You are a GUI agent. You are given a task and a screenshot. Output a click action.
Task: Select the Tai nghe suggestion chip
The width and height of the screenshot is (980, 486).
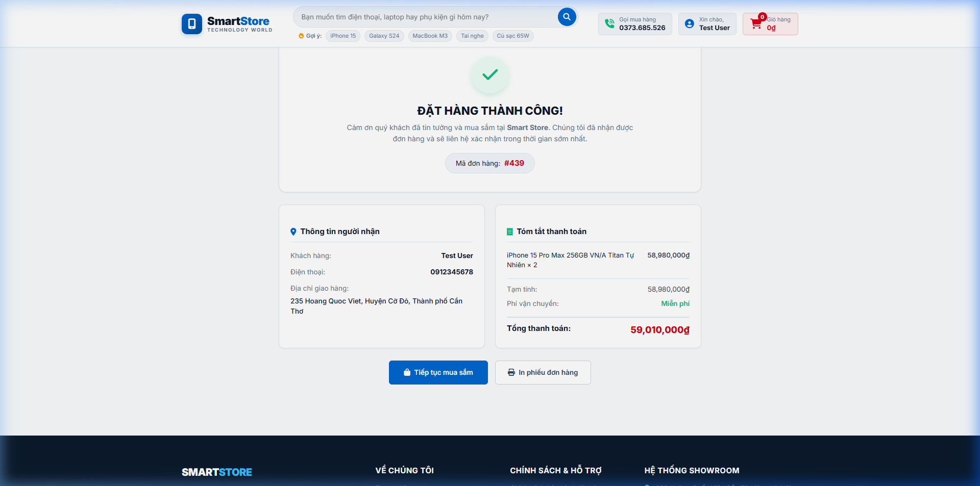click(472, 36)
